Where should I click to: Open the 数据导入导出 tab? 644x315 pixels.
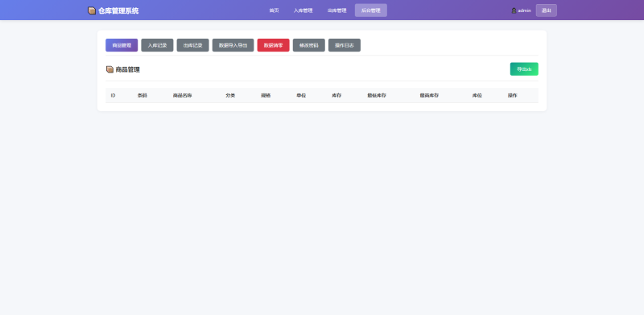click(233, 45)
